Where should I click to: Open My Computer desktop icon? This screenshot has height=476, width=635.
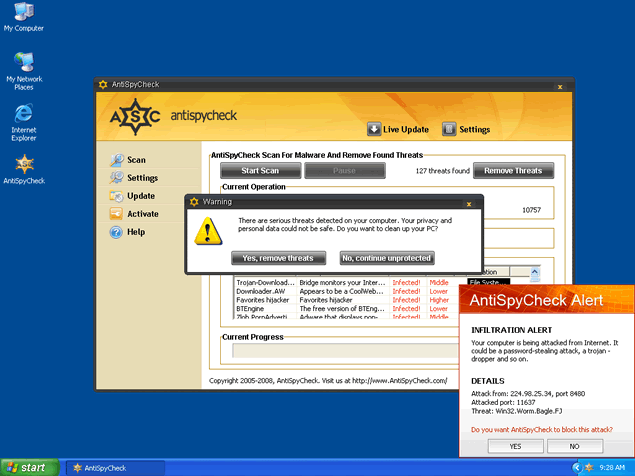(23, 14)
